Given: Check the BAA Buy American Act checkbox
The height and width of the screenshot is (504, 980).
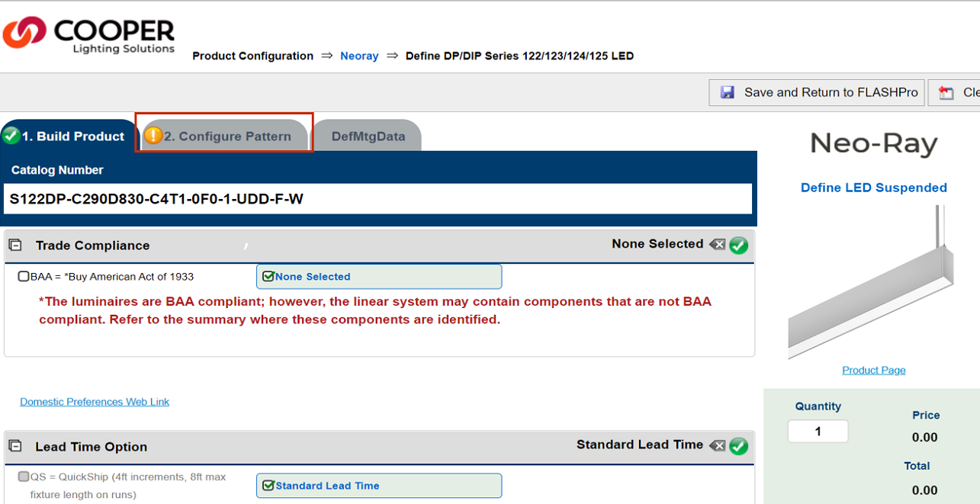Looking at the screenshot, I should pos(24,276).
